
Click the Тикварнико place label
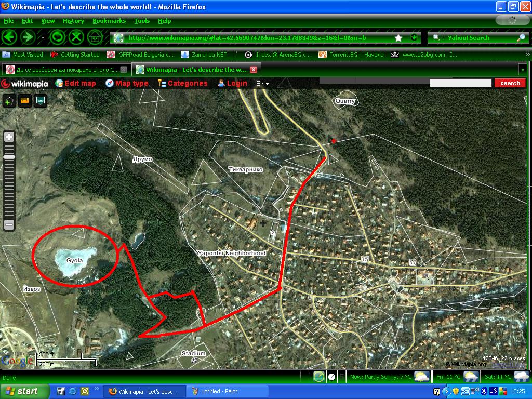pyautogui.click(x=246, y=169)
